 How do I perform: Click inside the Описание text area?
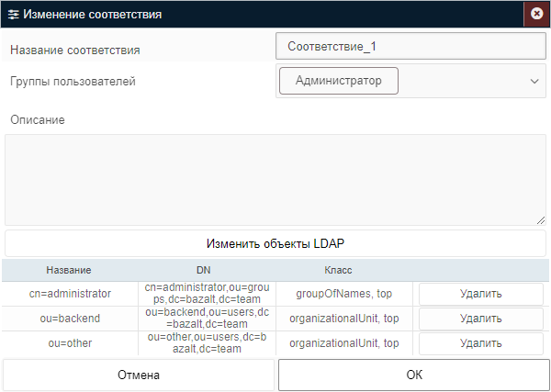tap(275, 179)
